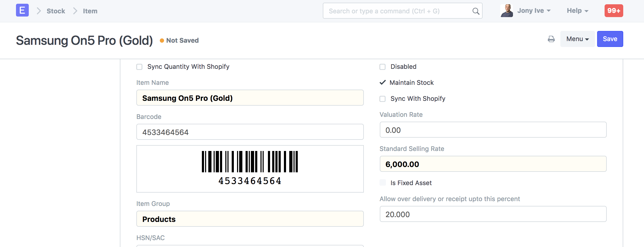
Task: Click the Standard Selling Rate field
Action: 493,164
